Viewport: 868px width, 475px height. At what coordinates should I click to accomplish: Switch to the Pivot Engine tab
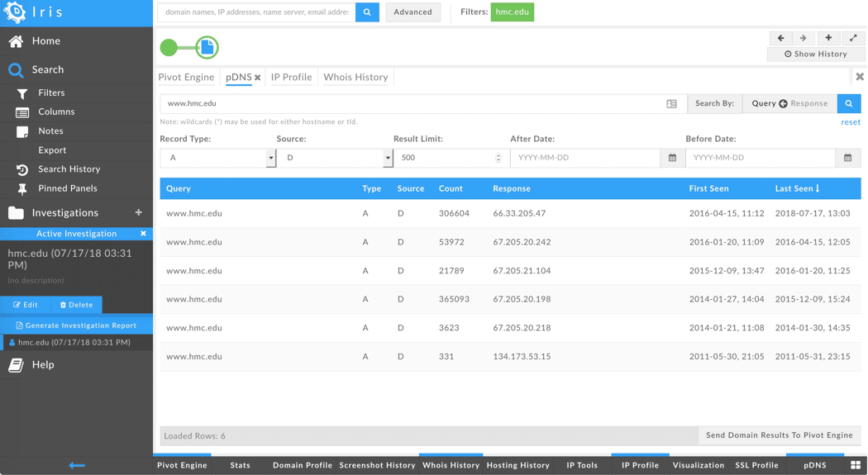pos(186,77)
